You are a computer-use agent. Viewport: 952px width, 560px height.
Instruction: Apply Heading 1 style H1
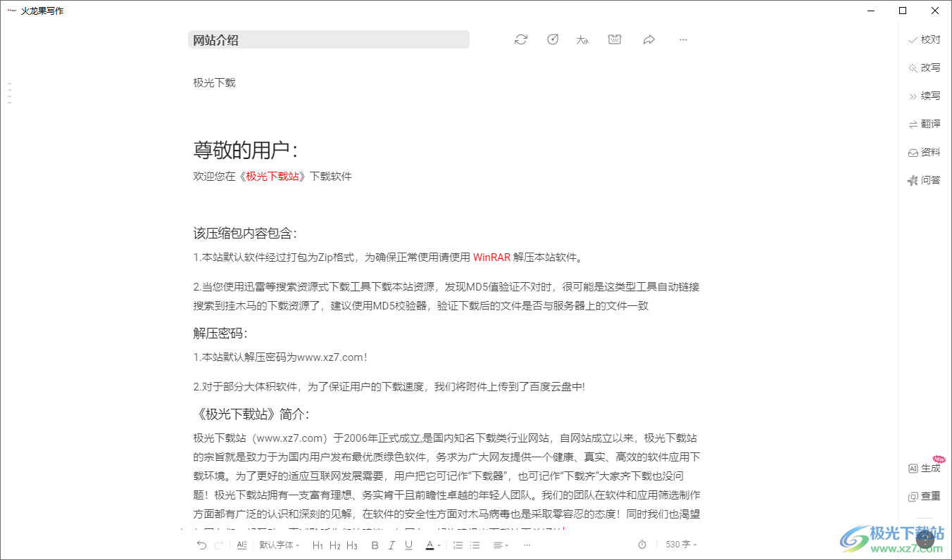318,545
